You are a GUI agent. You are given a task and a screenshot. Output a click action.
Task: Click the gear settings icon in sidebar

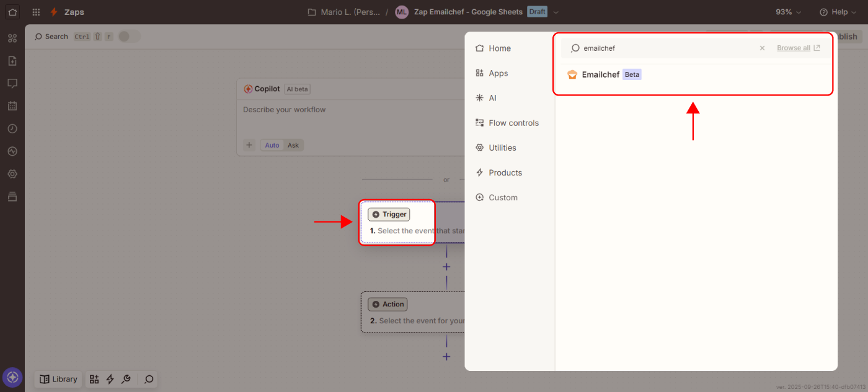coord(12,174)
